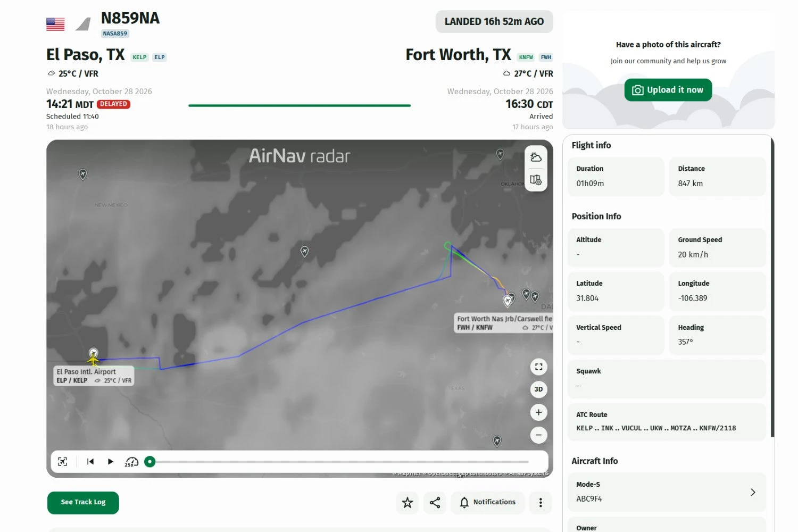Click the KELP airport code badge
This screenshot has height=532, width=798.
[139, 57]
